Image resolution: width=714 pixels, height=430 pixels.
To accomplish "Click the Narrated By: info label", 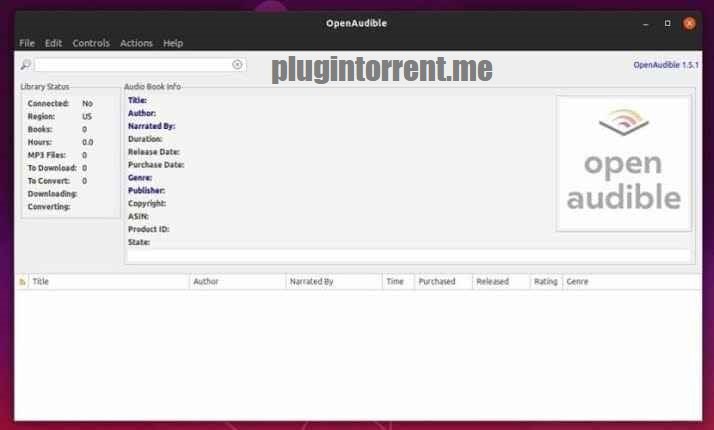I will pyautogui.click(x=152, y=126).
